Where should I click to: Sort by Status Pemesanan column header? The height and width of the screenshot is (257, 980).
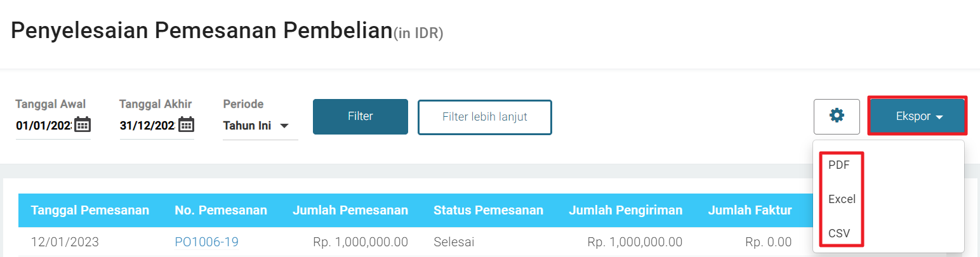coord(488,210)
